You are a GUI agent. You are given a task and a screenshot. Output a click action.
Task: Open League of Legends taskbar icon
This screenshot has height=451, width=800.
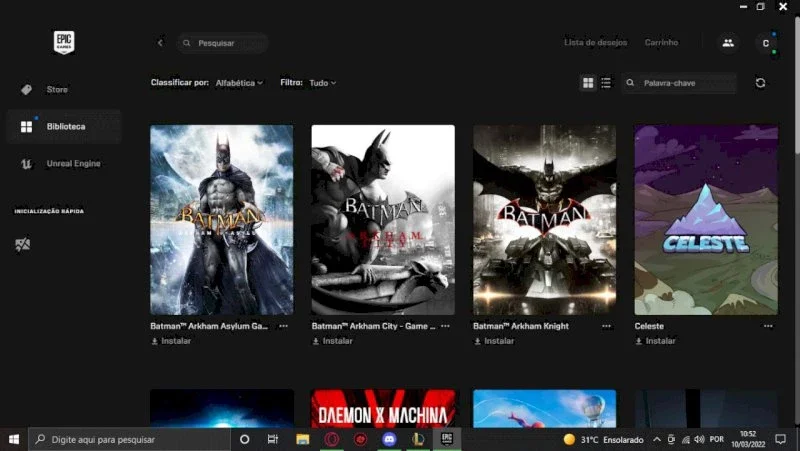click(418, 439)
